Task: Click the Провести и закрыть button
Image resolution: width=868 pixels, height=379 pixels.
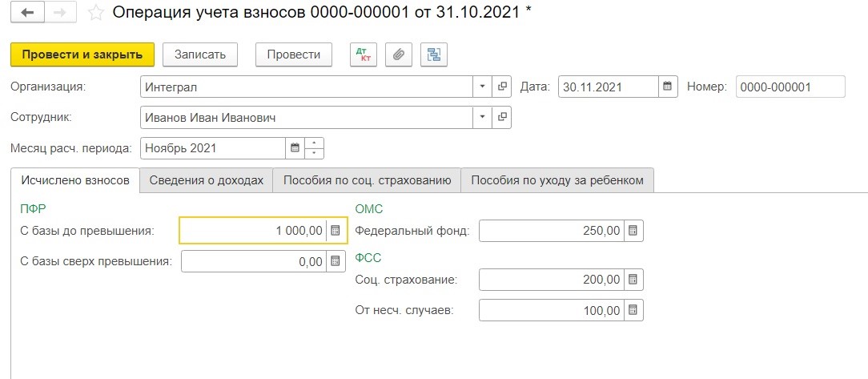Action: pyautogui.click(x=82, y=54)
